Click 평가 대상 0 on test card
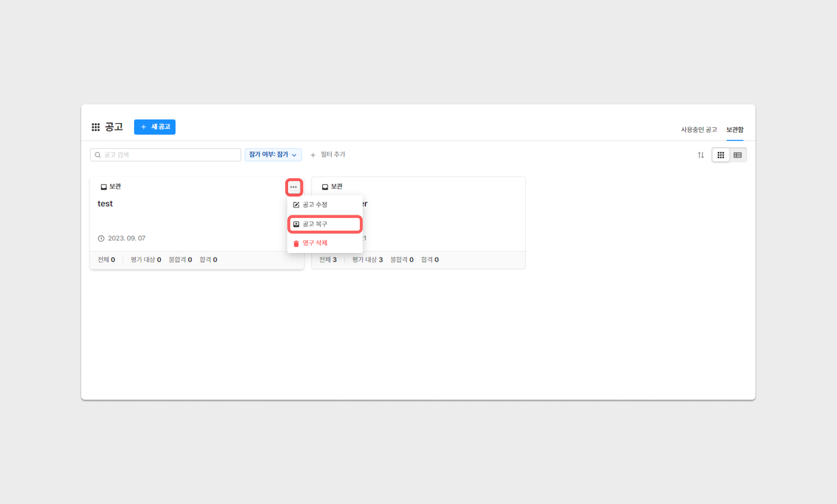The image size is (837, 504). coord(146,260)
